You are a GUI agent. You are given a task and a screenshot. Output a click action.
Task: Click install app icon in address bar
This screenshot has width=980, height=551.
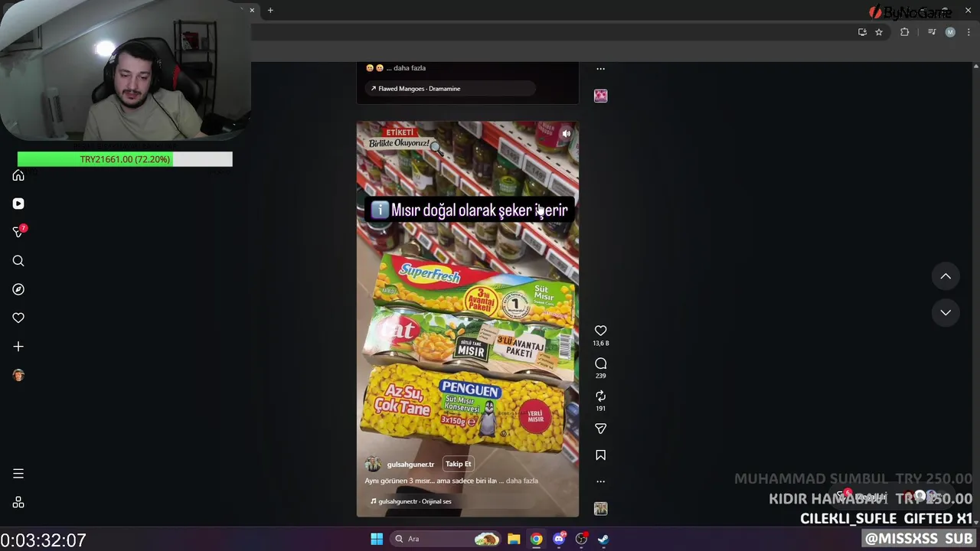(862, 32)
